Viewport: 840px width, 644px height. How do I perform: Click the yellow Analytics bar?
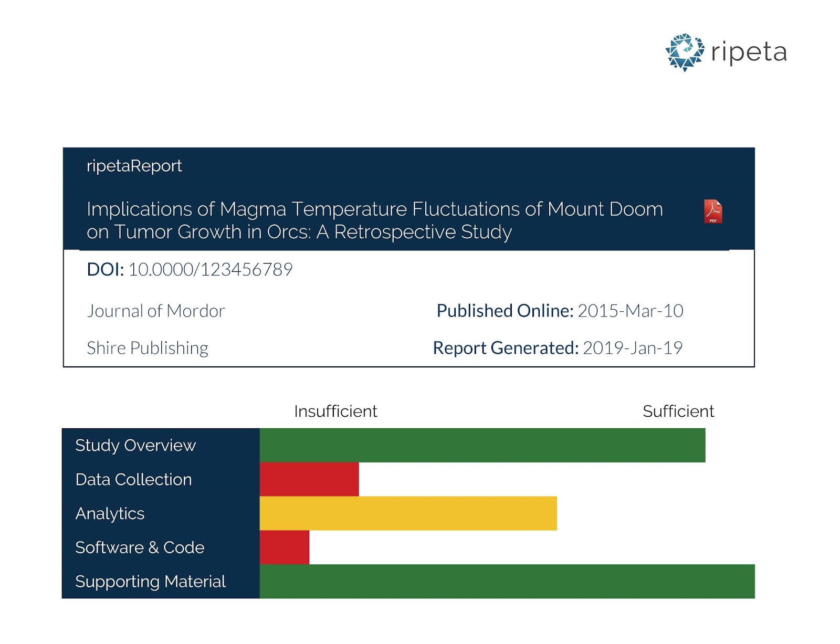(408, 513)
